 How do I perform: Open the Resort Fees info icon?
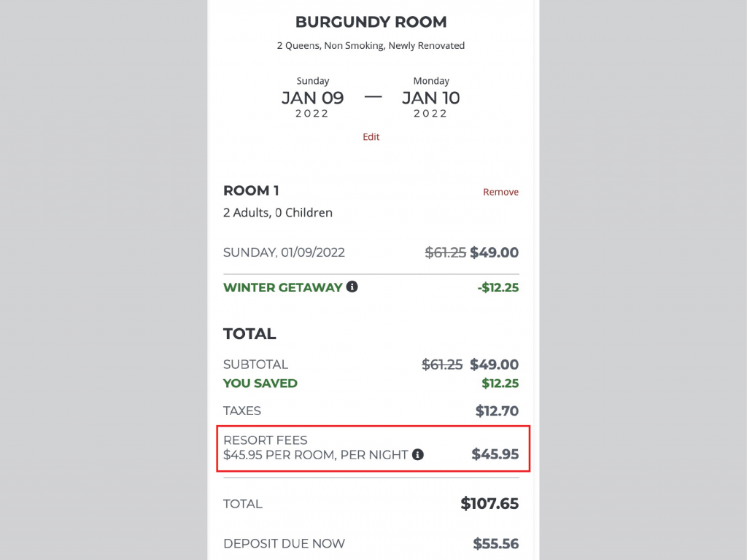(418, 455)
